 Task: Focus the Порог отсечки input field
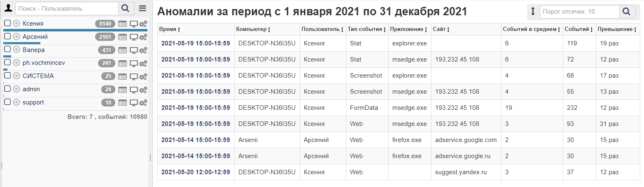click(579, 12)
